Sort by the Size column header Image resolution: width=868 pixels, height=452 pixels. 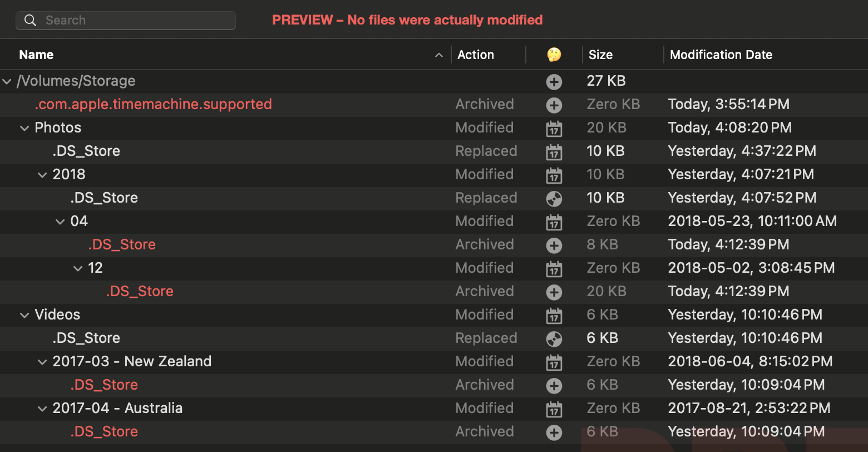(600, 55)
